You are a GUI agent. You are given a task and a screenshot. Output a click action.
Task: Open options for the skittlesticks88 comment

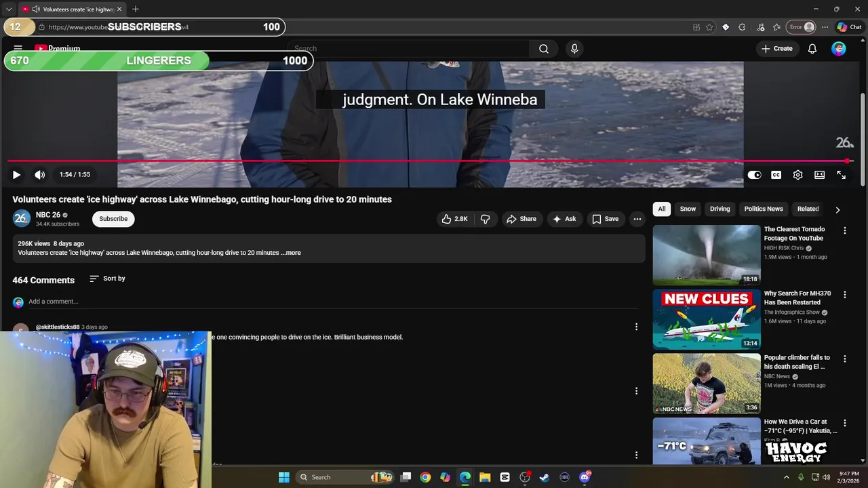point(636,327)
